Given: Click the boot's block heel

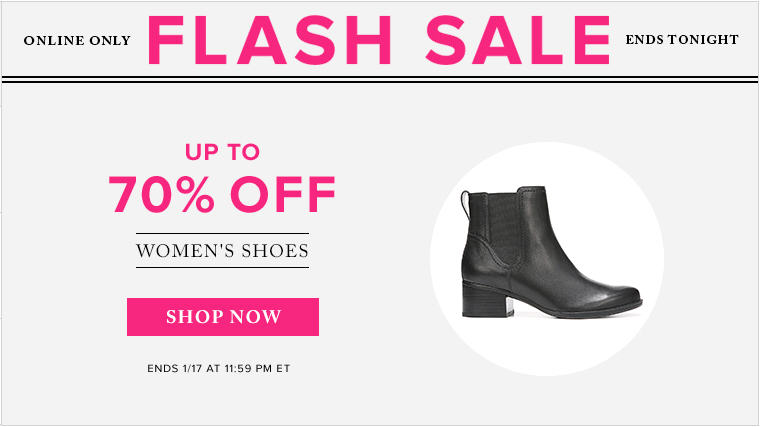Looking at the screenshot, I should click(x=486, y=299).
